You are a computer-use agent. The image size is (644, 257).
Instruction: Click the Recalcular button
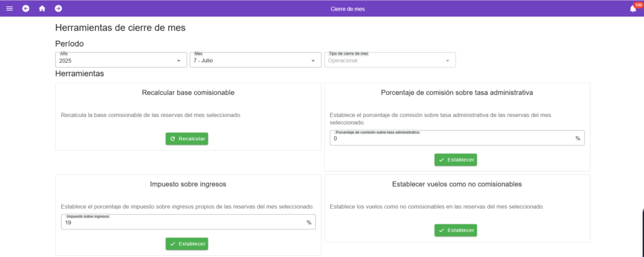[x=187, y=139]
